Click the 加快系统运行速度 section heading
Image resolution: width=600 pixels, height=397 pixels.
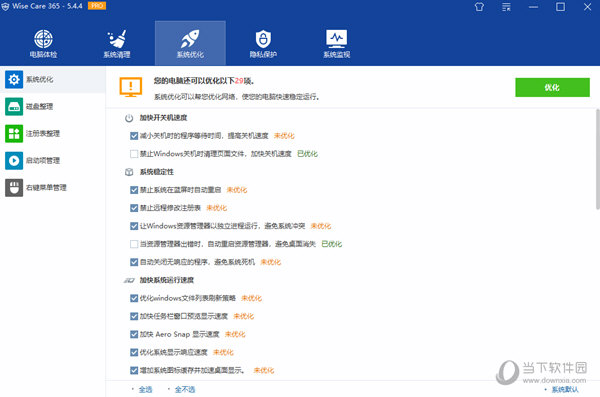(167, 280)
